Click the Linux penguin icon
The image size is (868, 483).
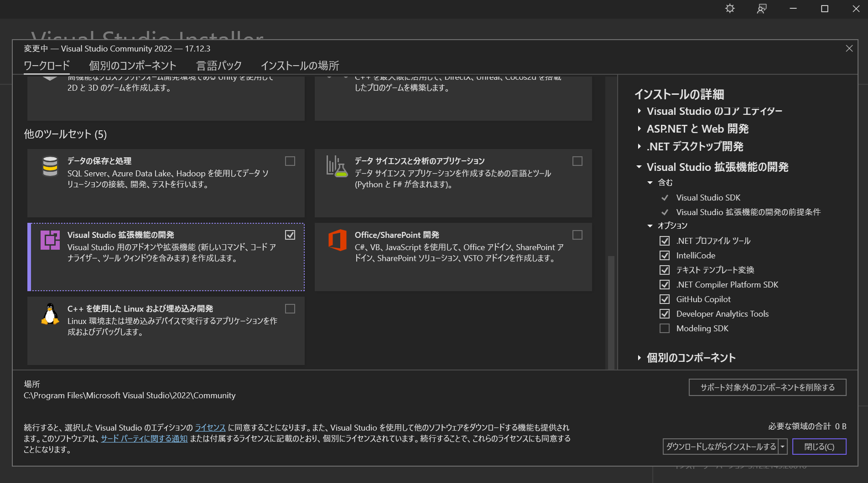coord(50,314)
